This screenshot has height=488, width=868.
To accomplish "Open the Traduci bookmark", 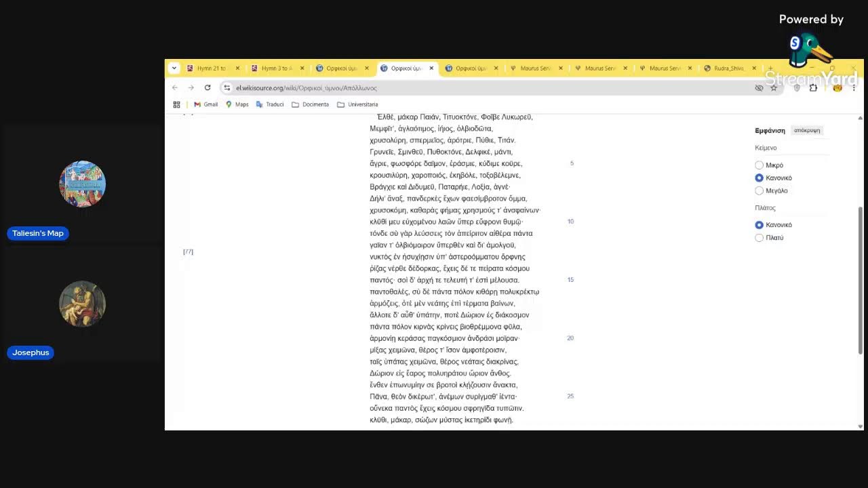I will 270,104.
